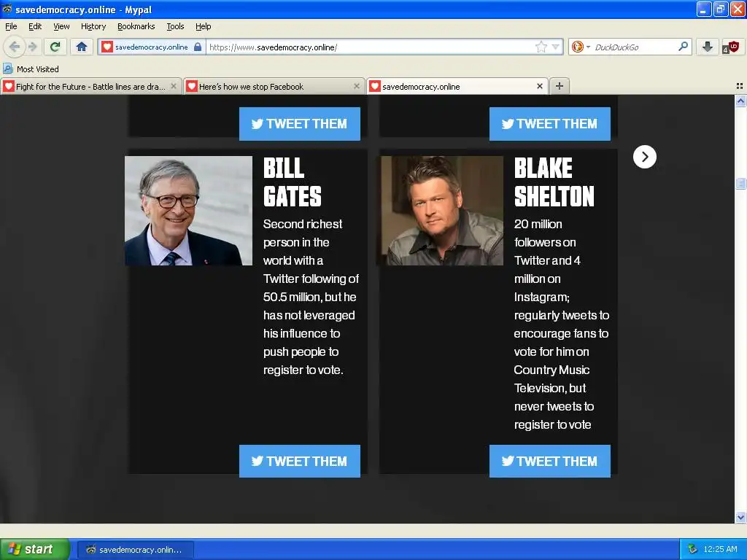Click the Most Visited bookmarks icon
This screenshot has height=560, width=747.
click(7, 69)
